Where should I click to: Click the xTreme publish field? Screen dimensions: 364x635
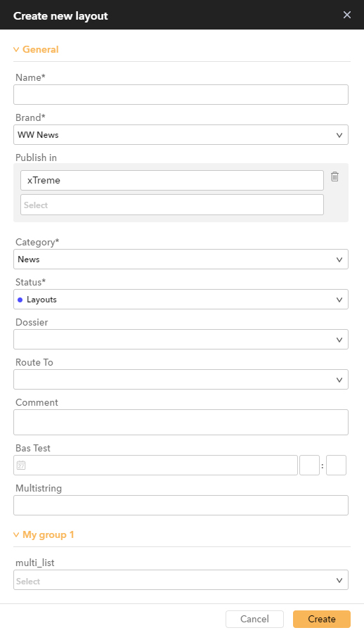(172, 180)
